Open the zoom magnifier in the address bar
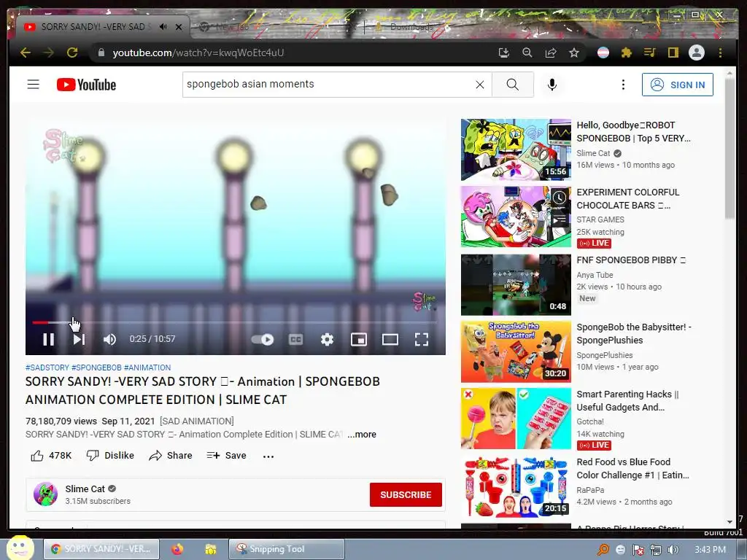This screenshot has height=560, width=747. tap(527, 52)
